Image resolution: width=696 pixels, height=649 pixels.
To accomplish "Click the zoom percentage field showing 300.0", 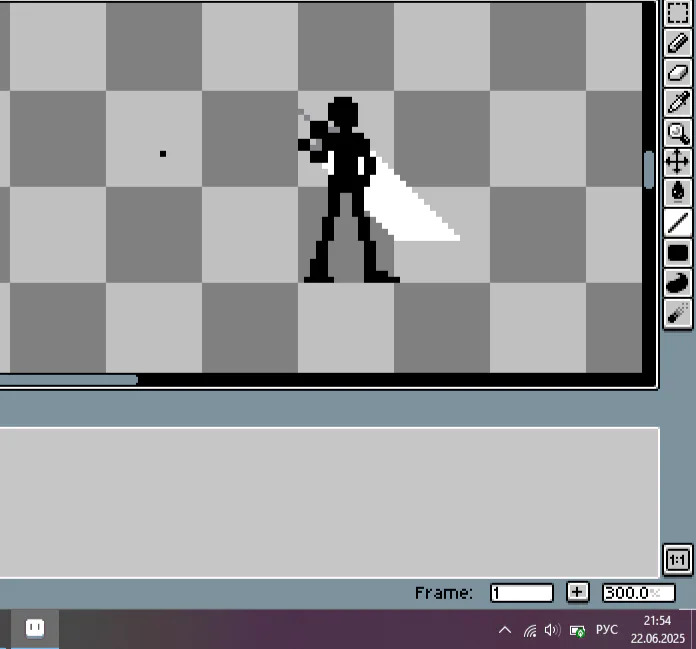I will [x=638, y=593].
